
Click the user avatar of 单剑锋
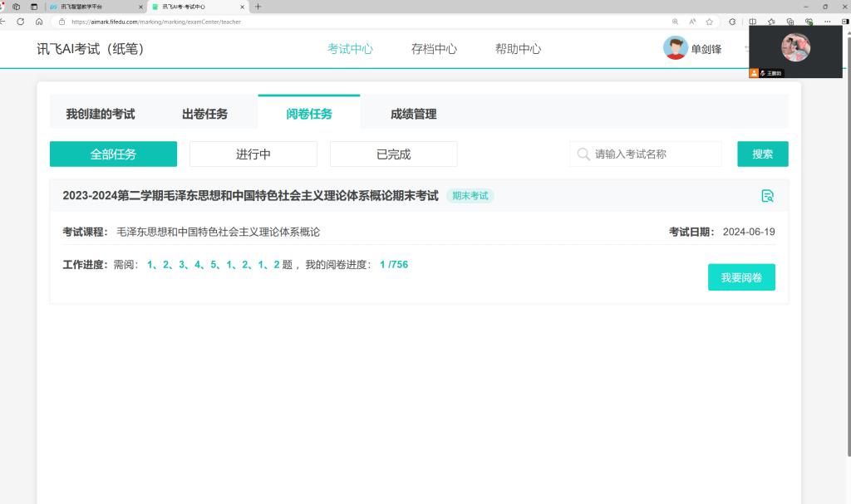tap(675, 48)
